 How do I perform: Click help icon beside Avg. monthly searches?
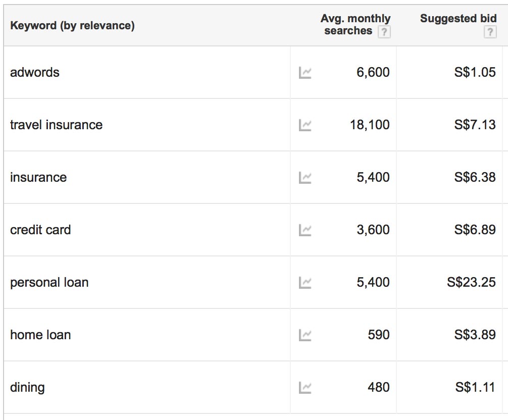(384, 32)
